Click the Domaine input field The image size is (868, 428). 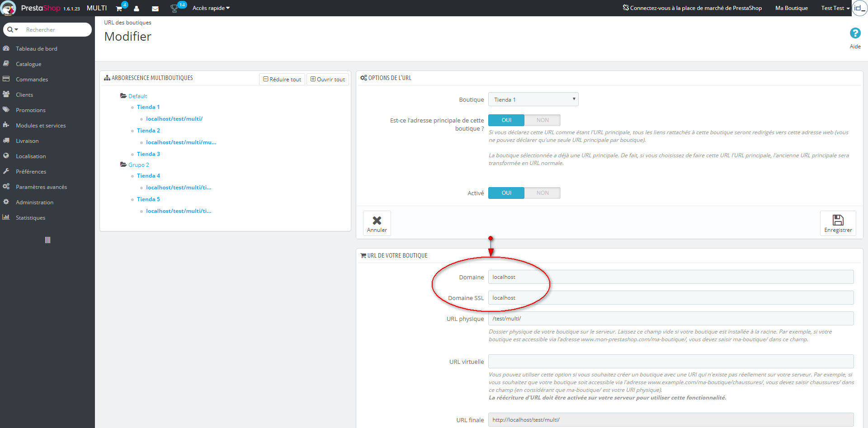click(671, 277)
